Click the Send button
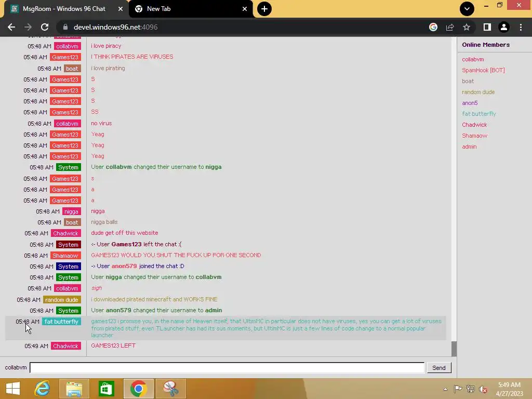 (x=438, y=367)
